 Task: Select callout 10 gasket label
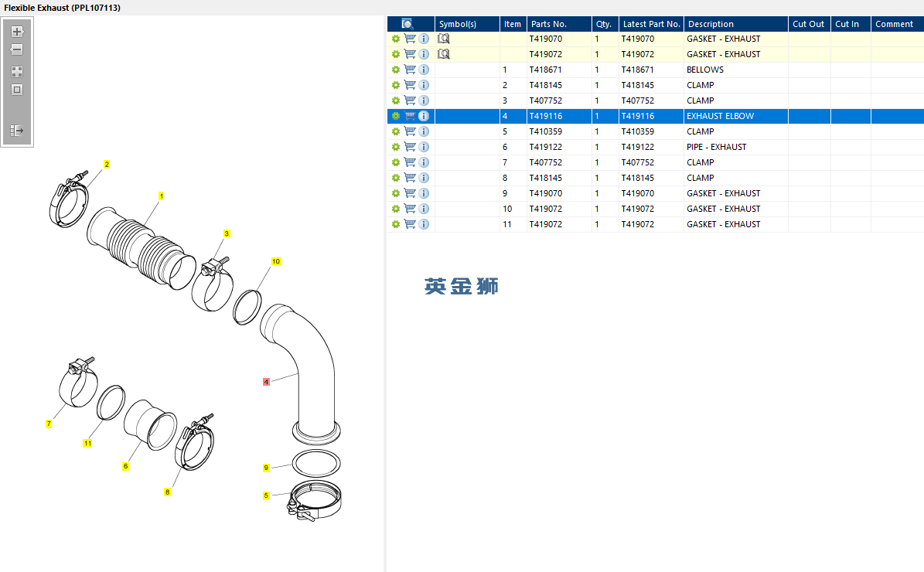(x=276, y=261)
